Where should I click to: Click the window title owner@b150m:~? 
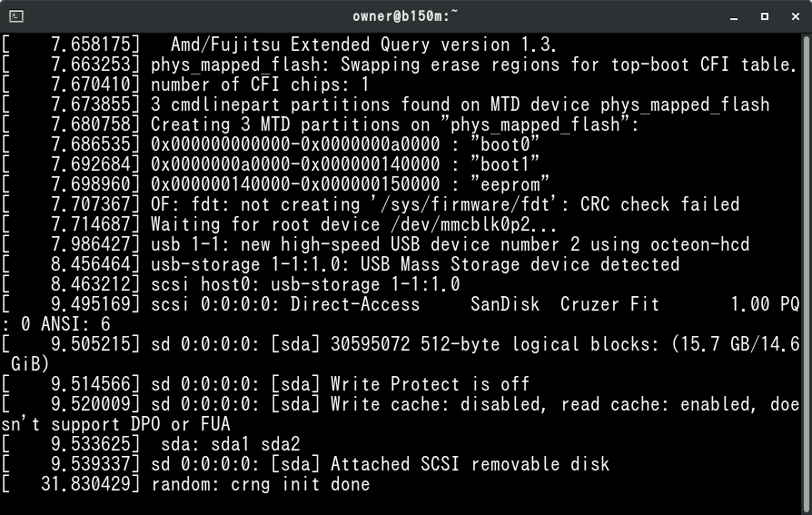(405, 16)
